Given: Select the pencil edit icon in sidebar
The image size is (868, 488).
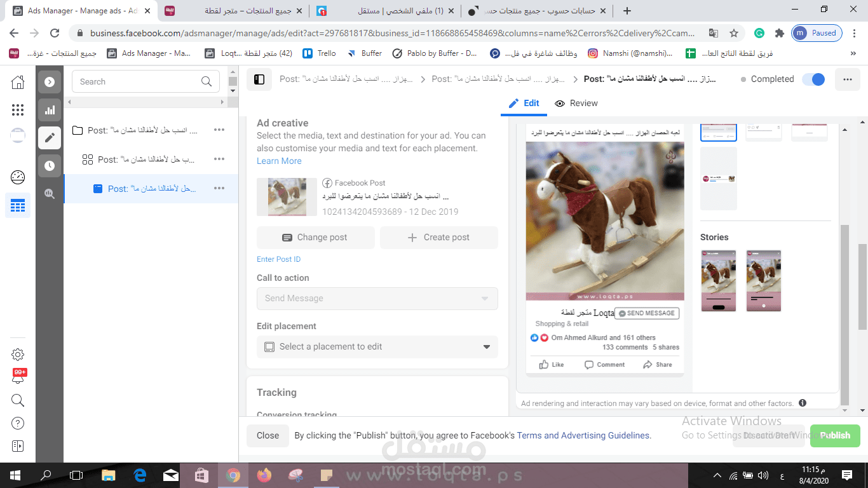Looking at the screenshot, I should [x=50, y=138].
